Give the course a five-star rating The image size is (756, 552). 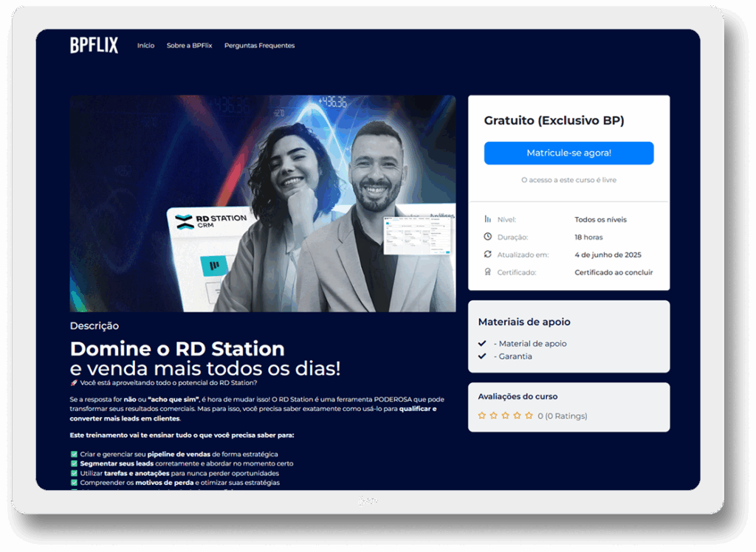[x=529, y=415]
